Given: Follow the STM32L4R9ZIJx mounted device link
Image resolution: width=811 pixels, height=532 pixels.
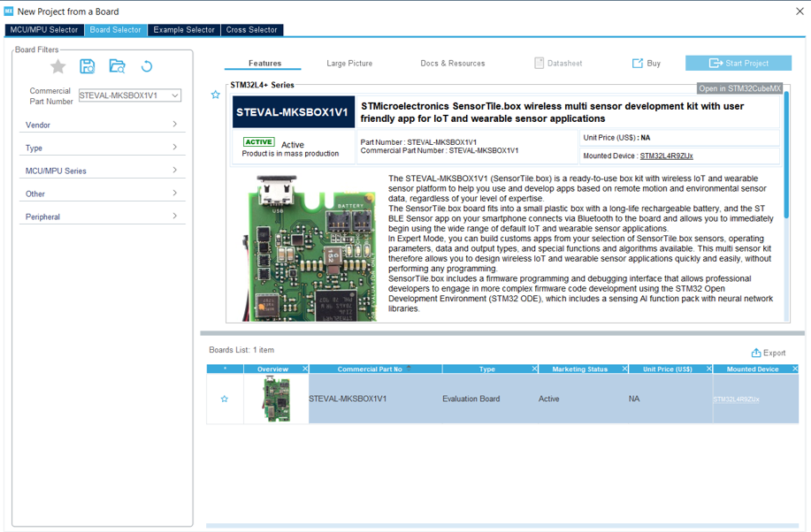Looking at the screenshot, I should (666, 156).
